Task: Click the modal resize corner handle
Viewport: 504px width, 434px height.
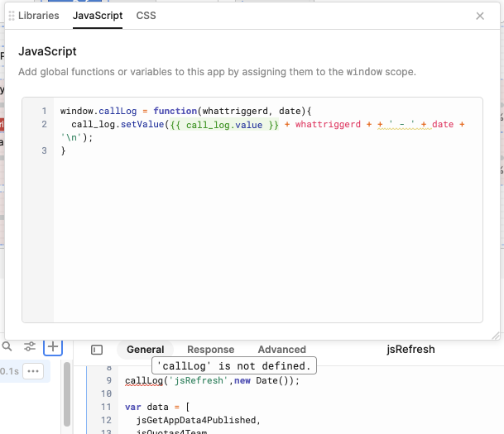Action: coord(496,336)
